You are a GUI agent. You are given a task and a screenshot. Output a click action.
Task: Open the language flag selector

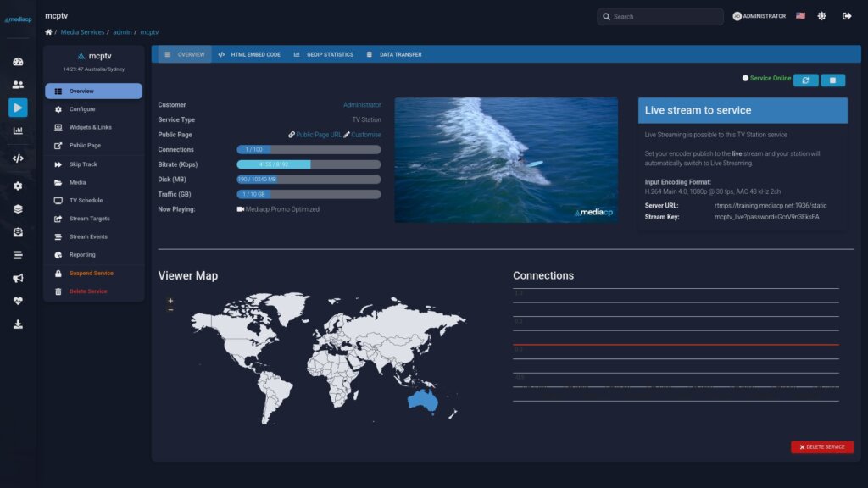coord(800,16)
